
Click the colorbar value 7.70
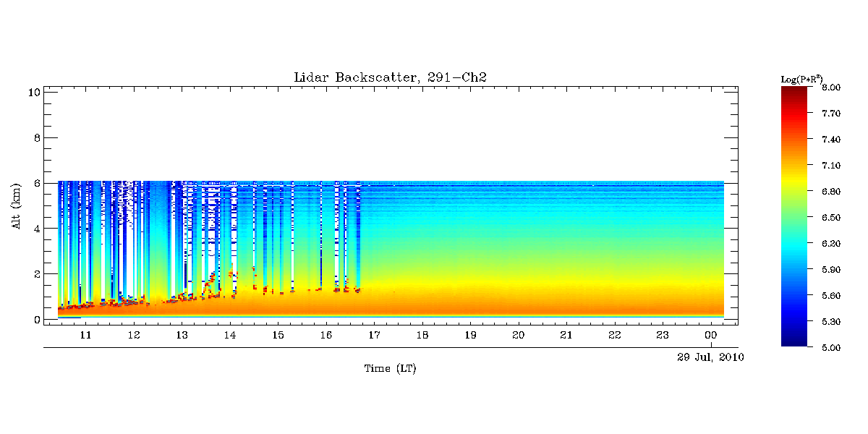[830, 114]
